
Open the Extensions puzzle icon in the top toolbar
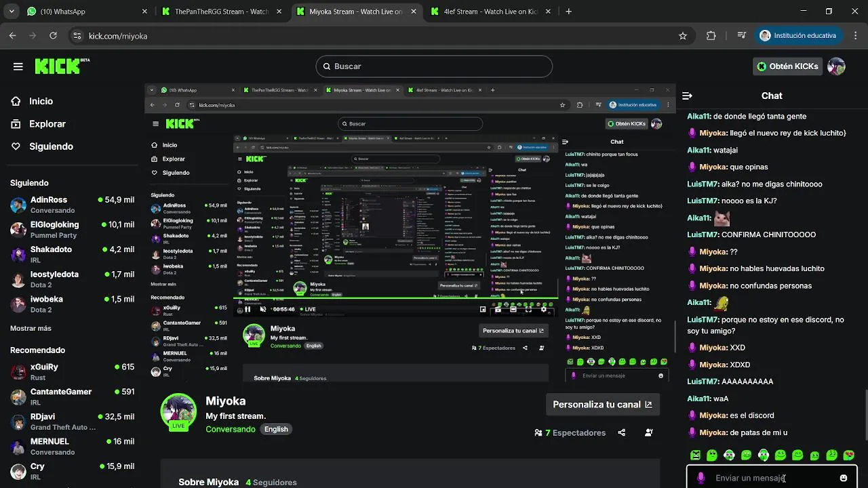[711, 36]
